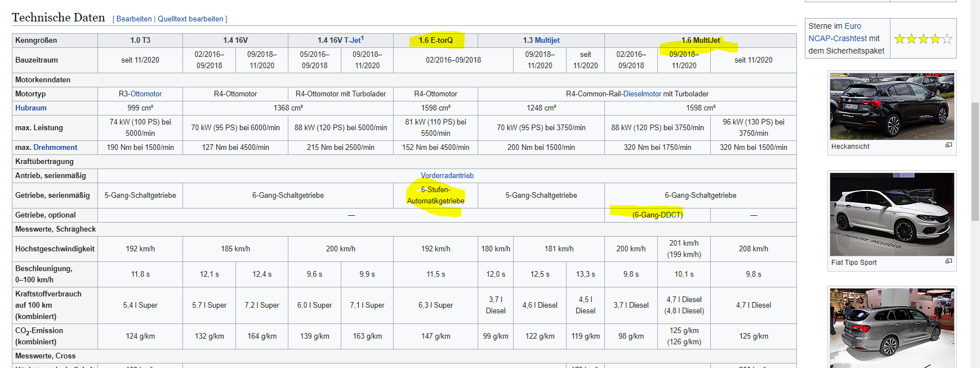Click the highlighted 6-Stufen-Automatikgetriebe cell
Viewport: 980px width, 368px height.
(x=435, y=196)
